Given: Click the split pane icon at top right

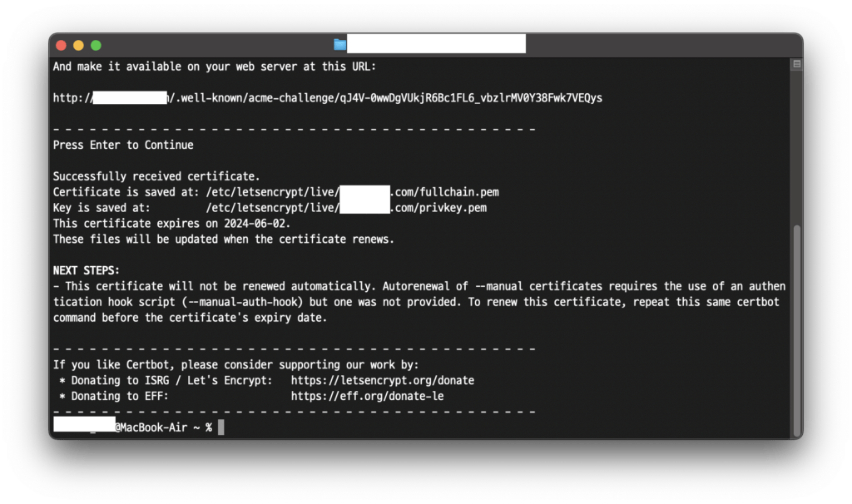Looking at the screenshot, I should coord(796,64).
